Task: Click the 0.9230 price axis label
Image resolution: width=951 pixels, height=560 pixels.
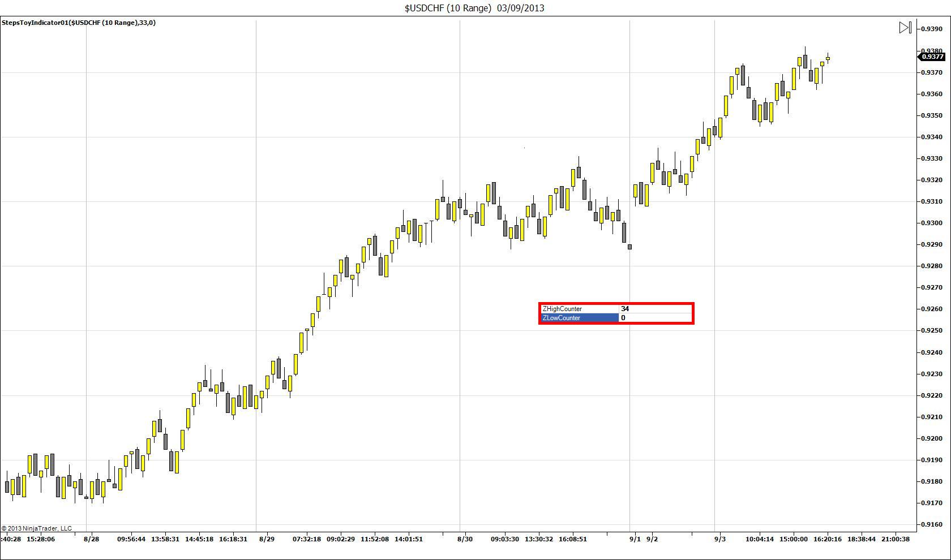Action: 932,374
